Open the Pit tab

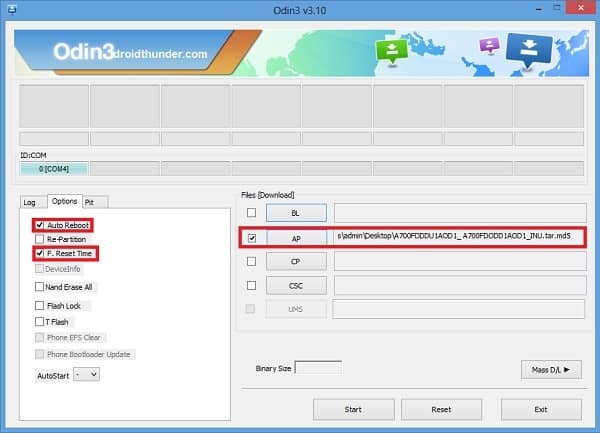(x=95, y=202)
